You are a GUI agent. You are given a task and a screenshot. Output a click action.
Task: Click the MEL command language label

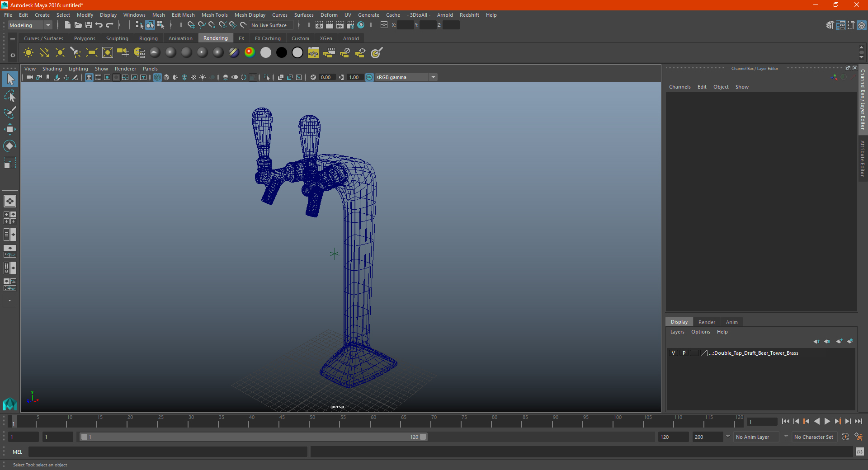pos(18,452)
